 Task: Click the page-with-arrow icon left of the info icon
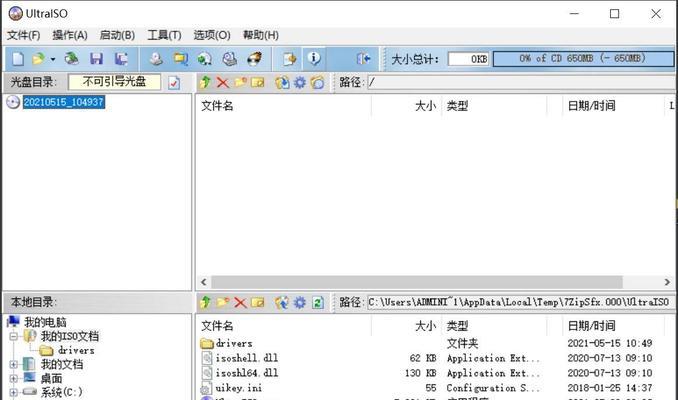pos(289,58)
